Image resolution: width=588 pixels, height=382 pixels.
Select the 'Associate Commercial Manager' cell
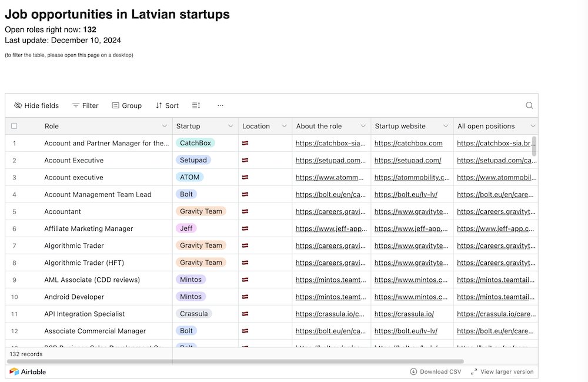coord(95,331)
